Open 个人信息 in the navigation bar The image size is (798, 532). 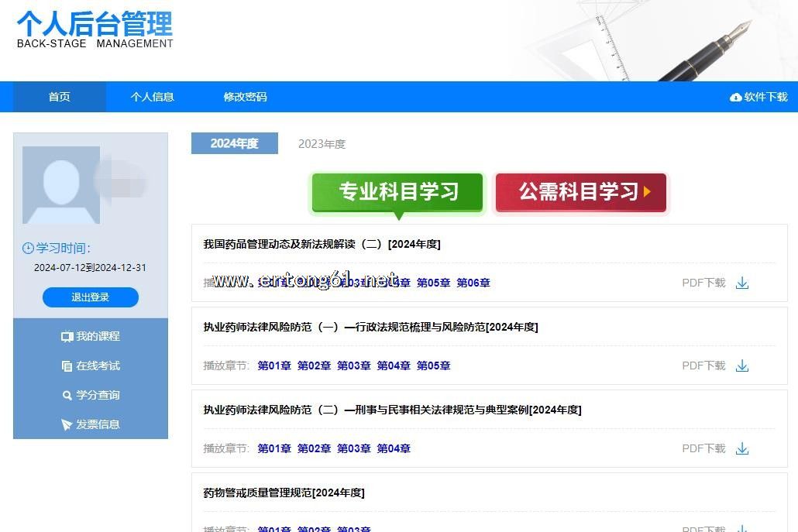152,97
